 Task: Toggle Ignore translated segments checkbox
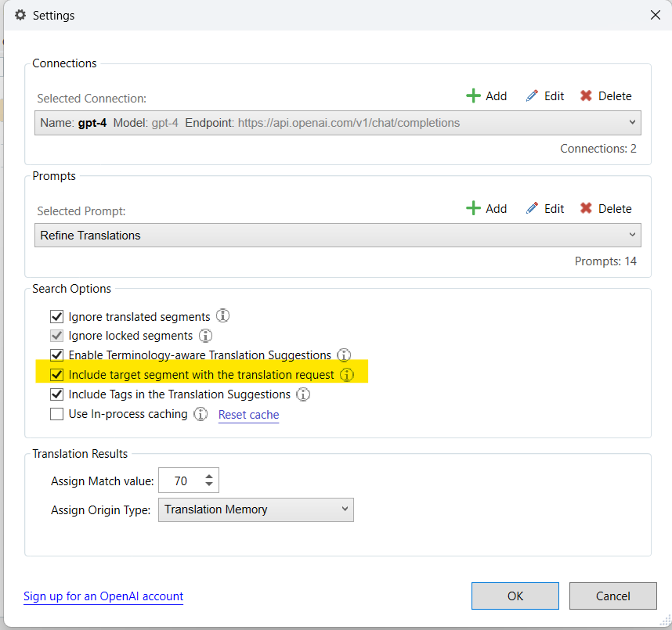point(56,316)
